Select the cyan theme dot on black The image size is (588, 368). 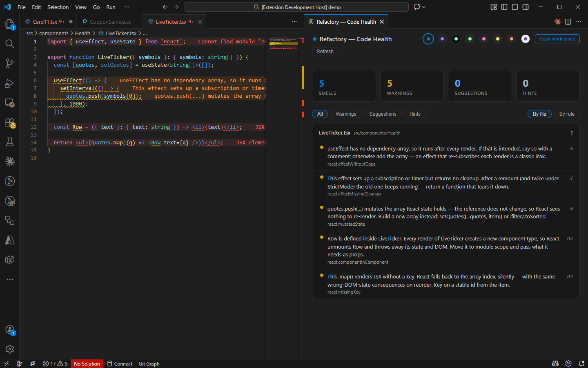pyautogui.click(x=456, y=39)
